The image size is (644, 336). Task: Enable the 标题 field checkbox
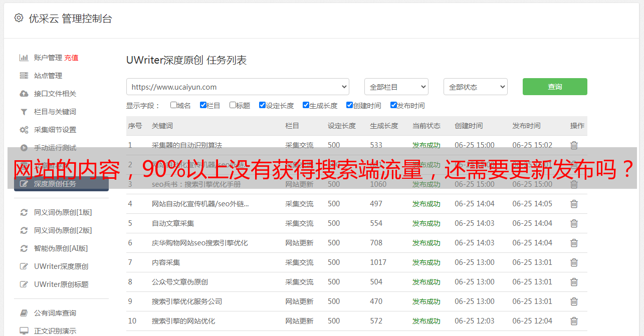click(x=233, y=105)
